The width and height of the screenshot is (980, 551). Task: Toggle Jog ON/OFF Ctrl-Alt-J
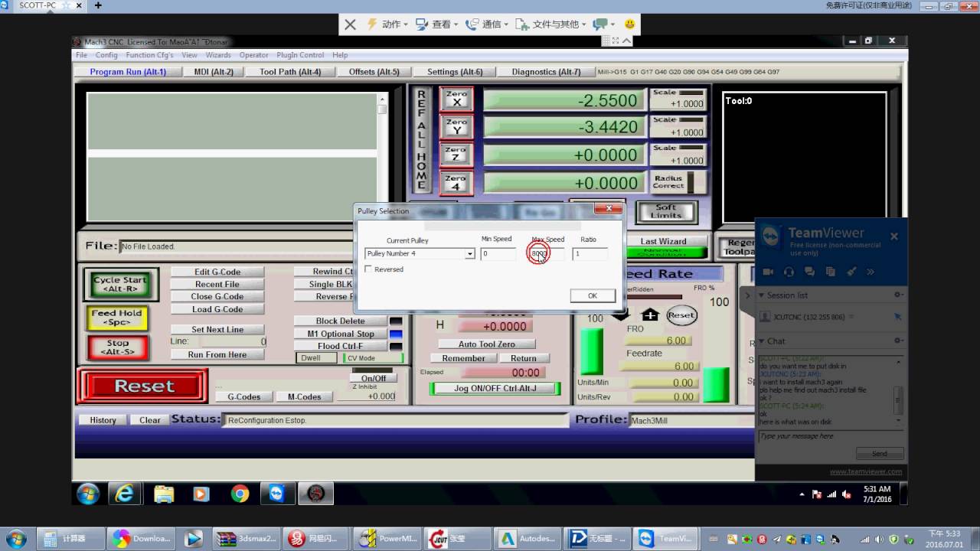(495, 389)
